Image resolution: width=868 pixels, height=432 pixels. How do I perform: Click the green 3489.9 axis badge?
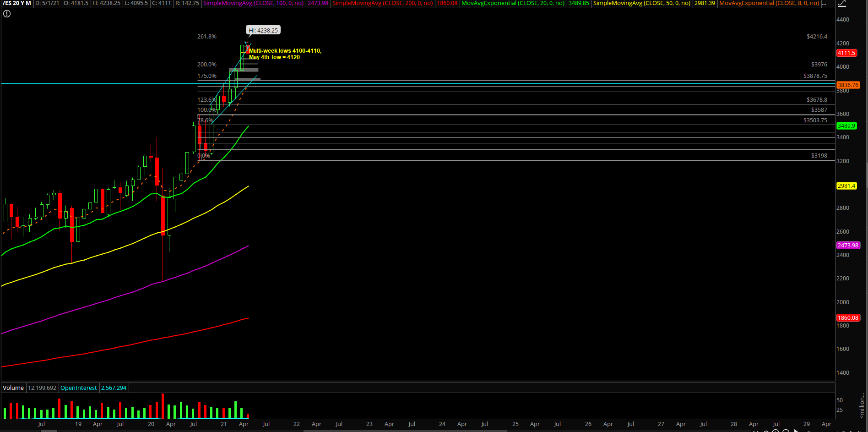[846, 126]
